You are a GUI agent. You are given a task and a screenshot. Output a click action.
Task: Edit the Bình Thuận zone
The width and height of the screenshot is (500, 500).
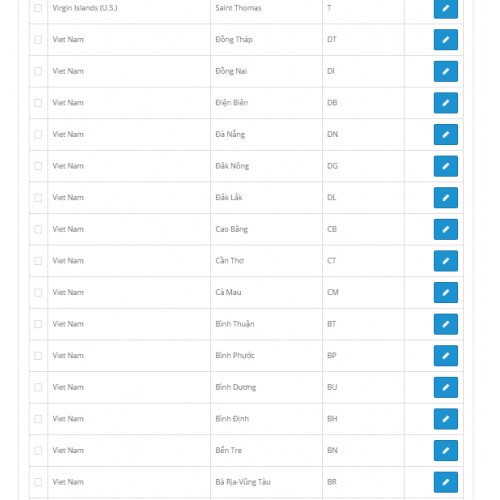(x=446, y=324)
